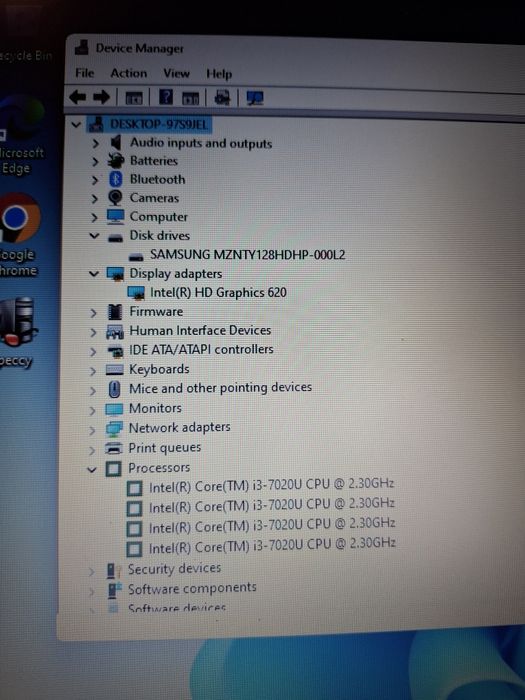This screenshot has height=700, width=525.
Task: Select the Print queues printer icon
Action: [113, 448]
